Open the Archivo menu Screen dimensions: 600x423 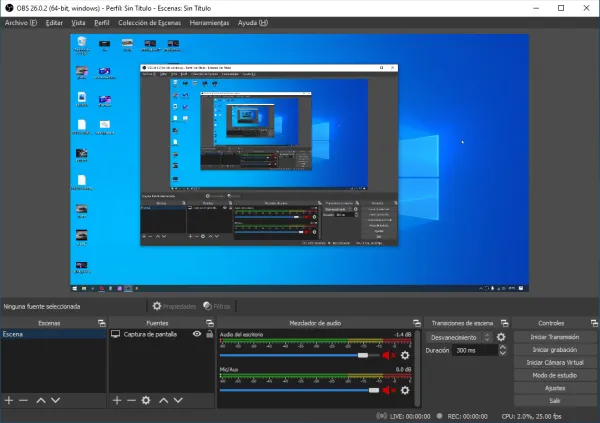(21, 23)
